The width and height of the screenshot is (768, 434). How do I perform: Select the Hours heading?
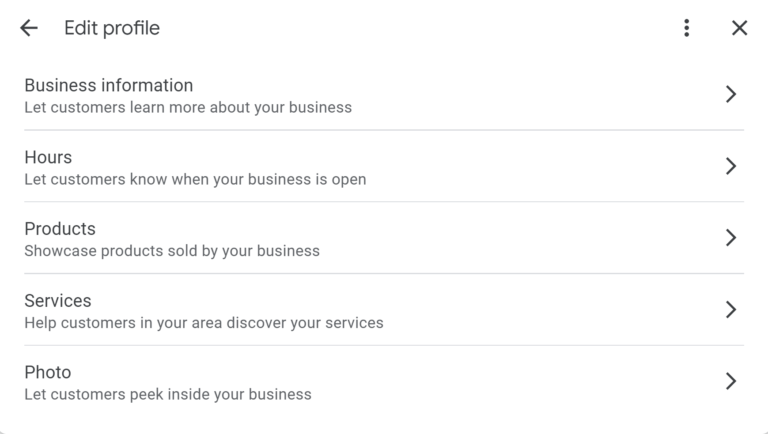[48, 158]
